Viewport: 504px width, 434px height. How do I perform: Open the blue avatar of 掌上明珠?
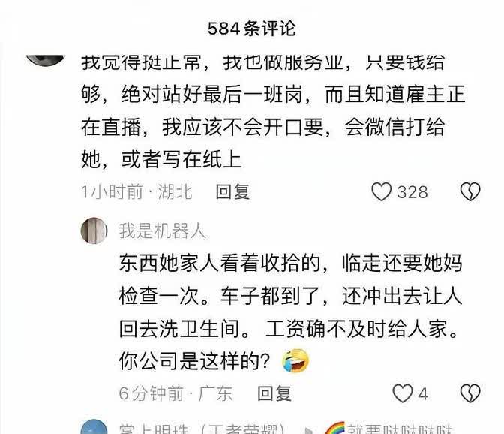(94, 427)
